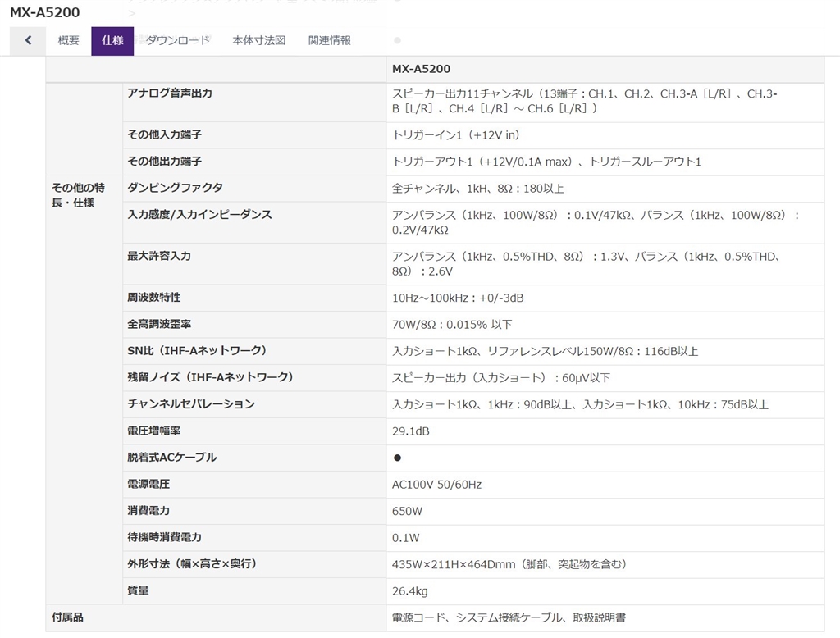Click the 消費電力 row label
This screenshot has height=638, width=840.
148,511
